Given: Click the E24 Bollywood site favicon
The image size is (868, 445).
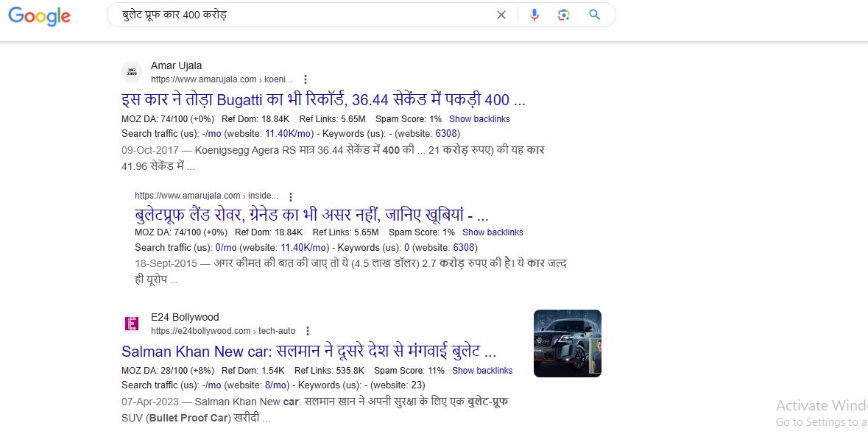Looking at the screenshot, I should coord(132,324).
